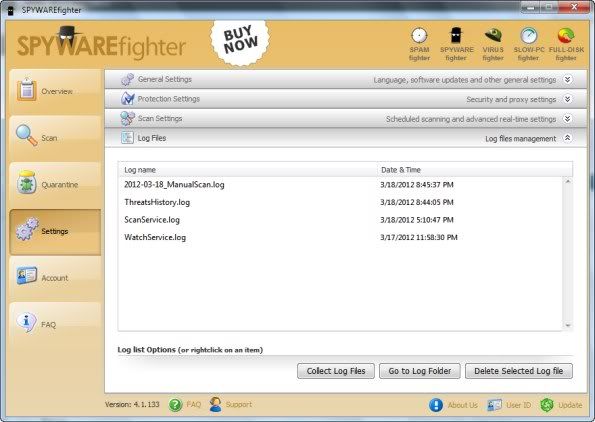Screen dimensions: 595x422
Task: Open the Quarantine section
Action: coord(55,184)
